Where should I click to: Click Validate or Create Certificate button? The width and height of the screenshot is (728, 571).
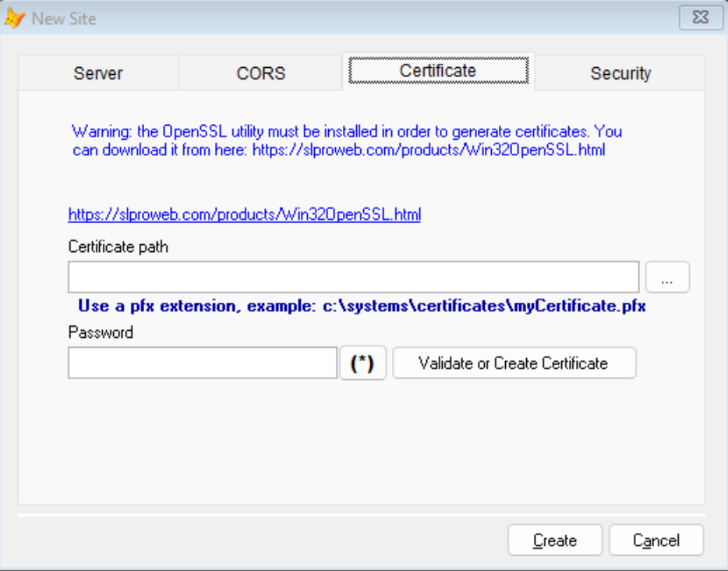tap(514, 363)
